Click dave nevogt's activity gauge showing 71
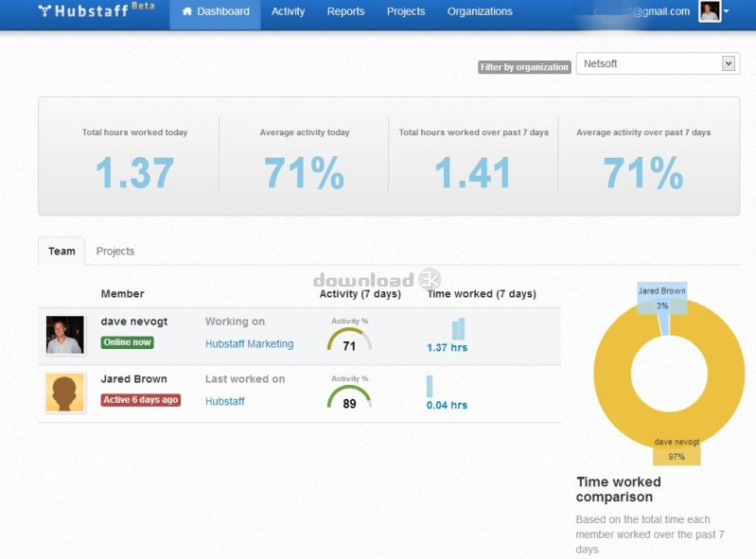The width and height of the screenshot is (756, 559). click(349, 339)
